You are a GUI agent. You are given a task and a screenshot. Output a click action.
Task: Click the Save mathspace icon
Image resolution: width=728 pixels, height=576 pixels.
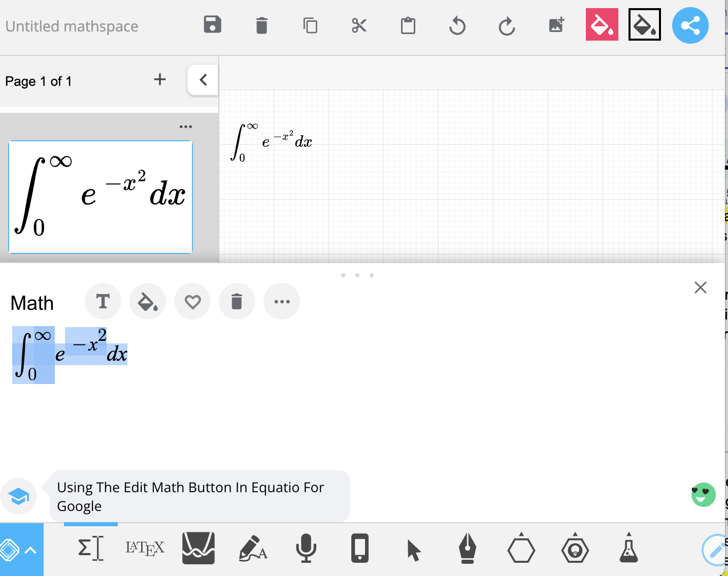pyautogui.click(x=212, y=25)
